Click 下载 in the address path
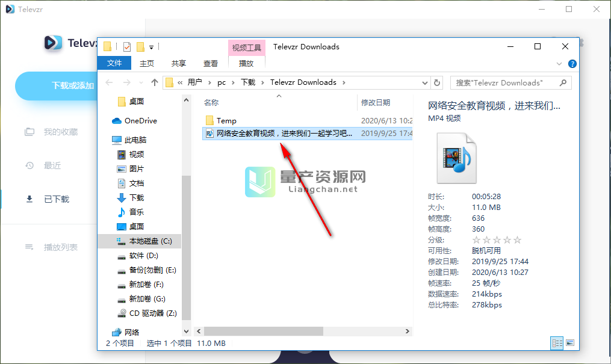This screenshot has height=364, width=611. (x=248, y=82)
